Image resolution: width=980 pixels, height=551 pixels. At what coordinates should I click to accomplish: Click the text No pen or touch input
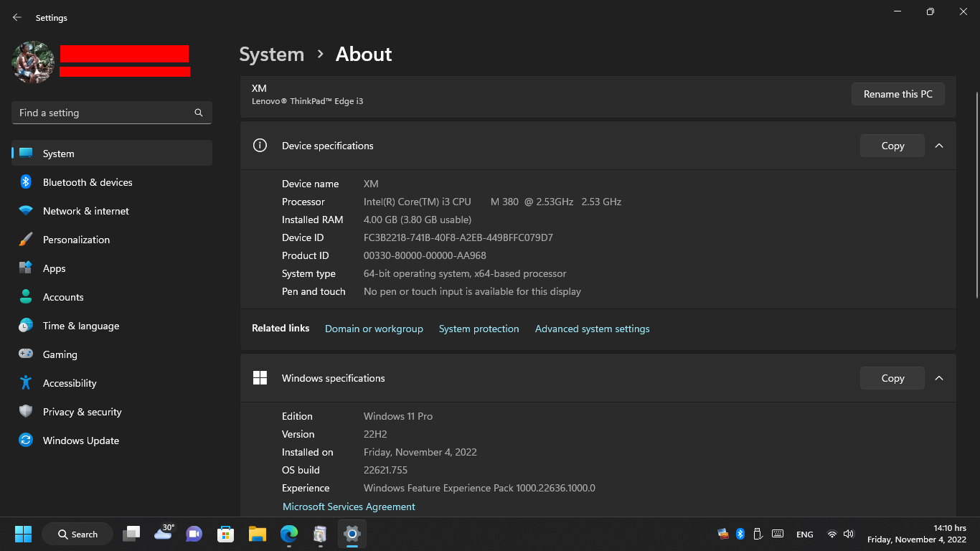pos(472,291)
